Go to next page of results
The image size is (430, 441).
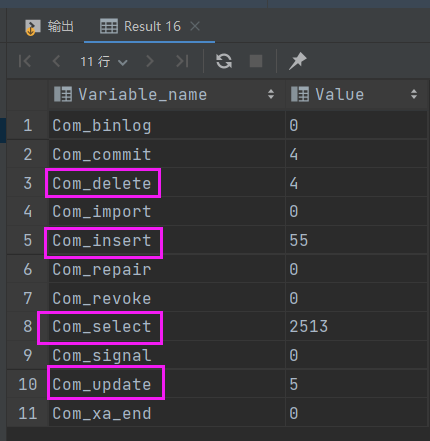150,61
